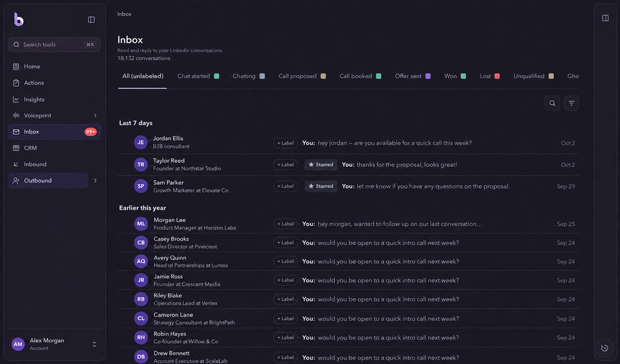This screenshot has height=364, width=620.
Task: Click Riley Blake RB avatar
Action: coord(141,299)
